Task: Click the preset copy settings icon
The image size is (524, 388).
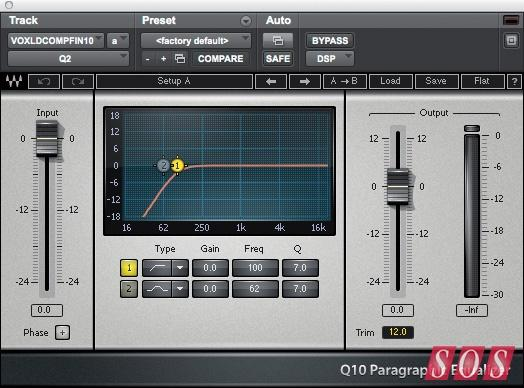Action: pyautogui.click(x=180, y=59)
